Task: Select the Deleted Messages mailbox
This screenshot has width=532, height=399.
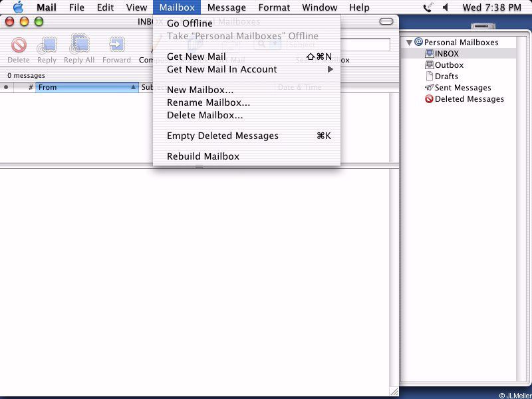Action: click(464, 98)
